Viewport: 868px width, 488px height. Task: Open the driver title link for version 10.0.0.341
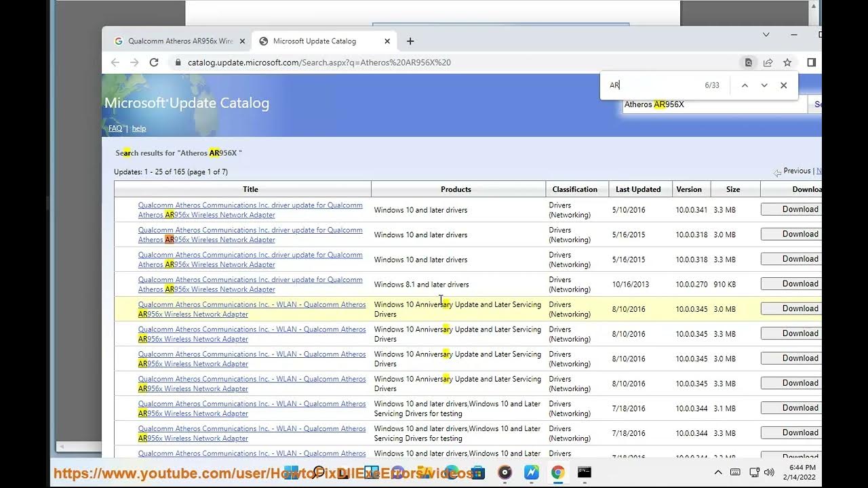point(250,210)
